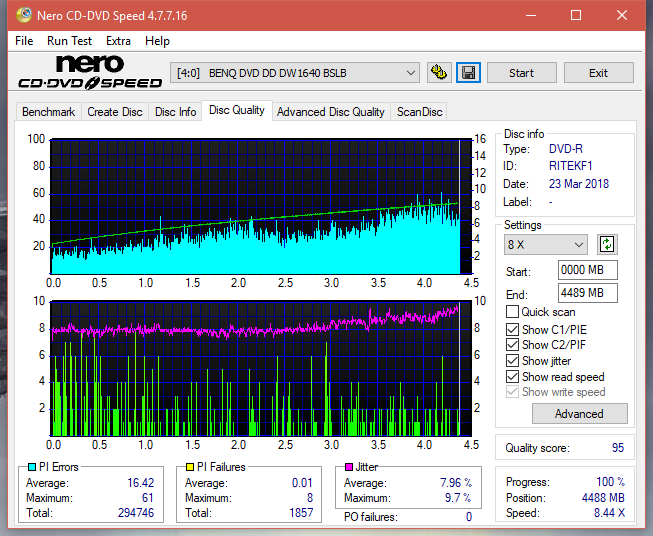Click the Start button
The image size is (653, 536).
tap(521, 73)
